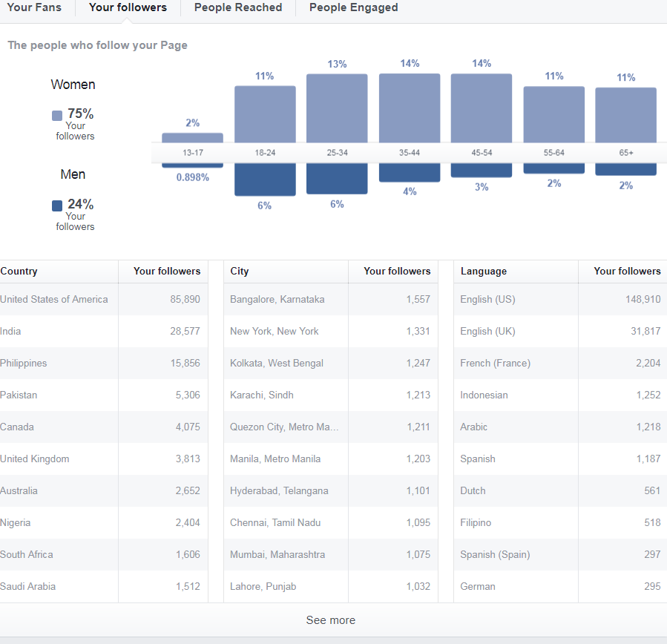Image resolution: width=667 pixels, height=644 pixels.
Task: Click the 1,557 followers value for Bangalore
Action: point(418,300)
